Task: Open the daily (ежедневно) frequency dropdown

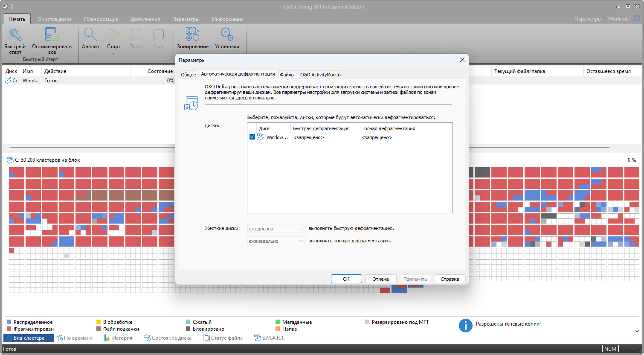Action: [276, 229]
